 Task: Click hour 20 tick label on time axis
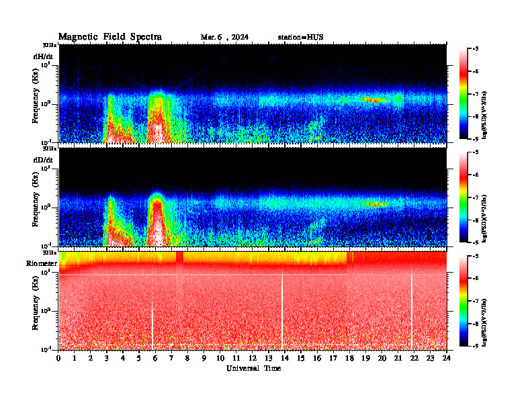[x=382, y=358]
